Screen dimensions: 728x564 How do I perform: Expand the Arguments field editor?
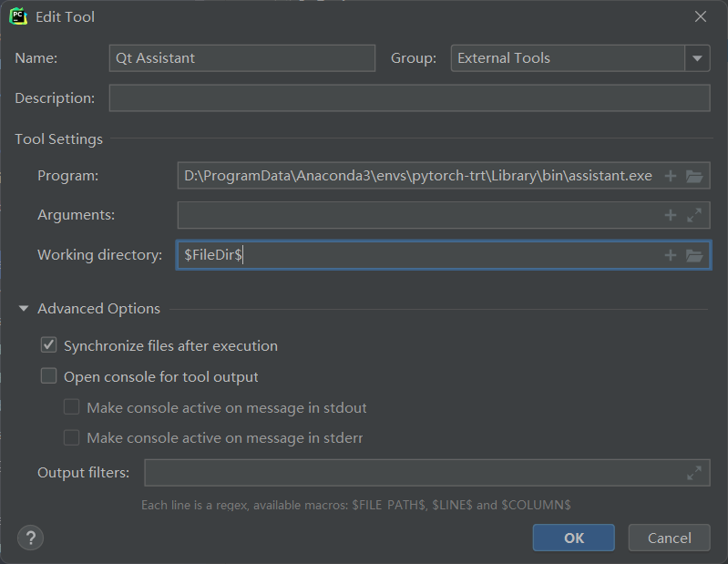[x=694, y=215]
